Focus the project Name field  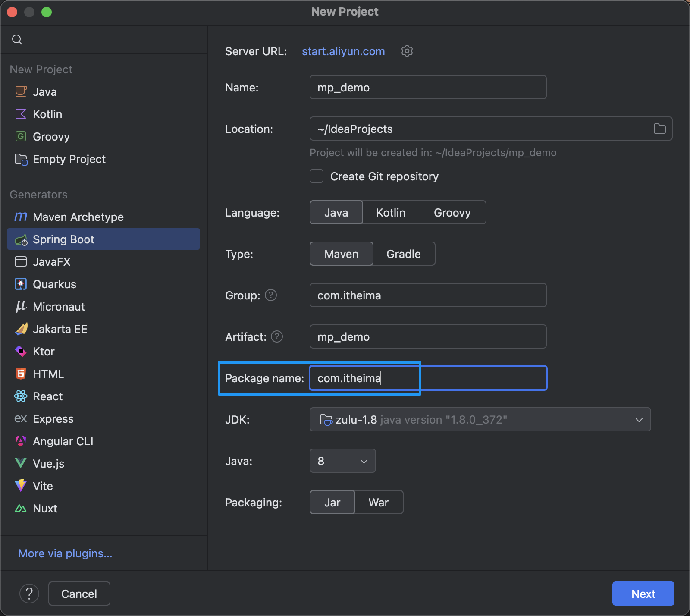[x=428, y=87]
